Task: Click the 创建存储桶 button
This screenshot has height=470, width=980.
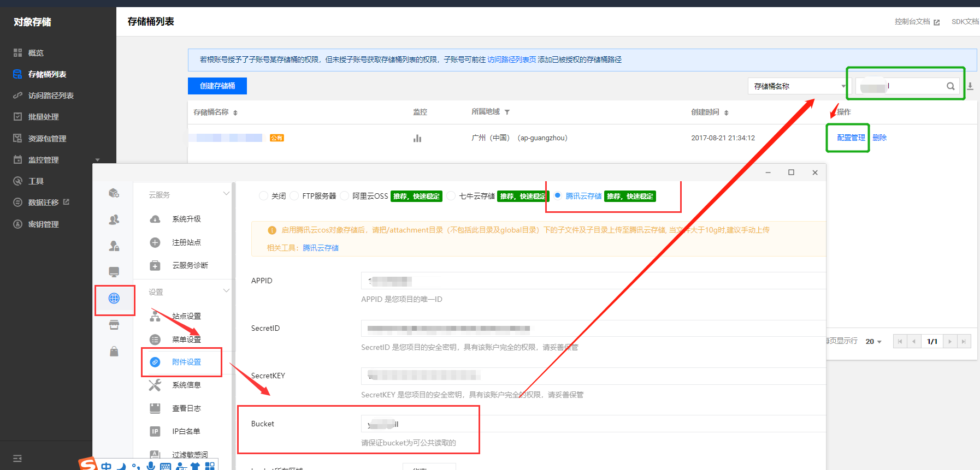Action: [217, 86]
